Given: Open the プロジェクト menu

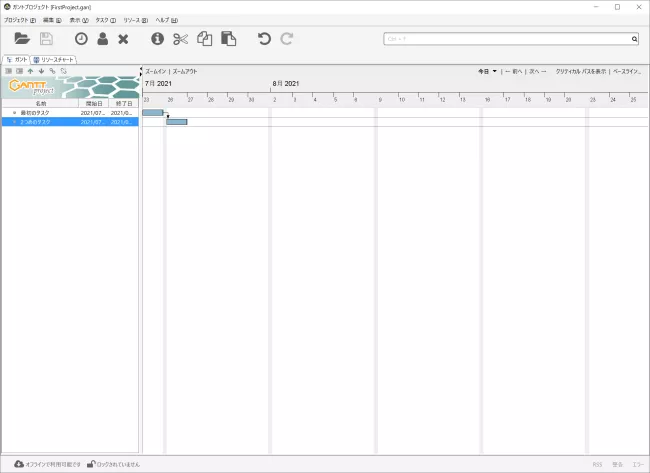Looking at the screenshot, I should (x=20, y=20).
